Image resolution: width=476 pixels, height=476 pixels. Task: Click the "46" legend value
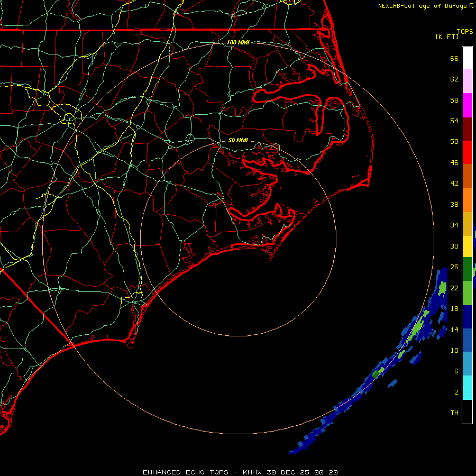click(x=454, y=162)
